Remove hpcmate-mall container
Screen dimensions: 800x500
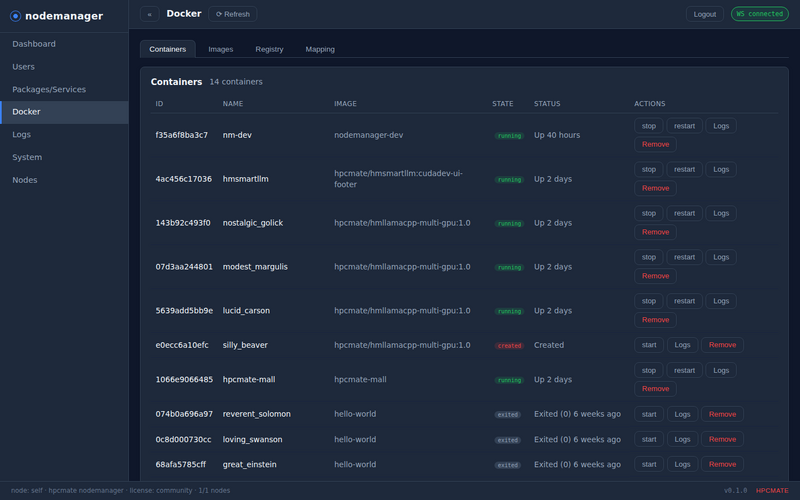click(x=656, y=389)
